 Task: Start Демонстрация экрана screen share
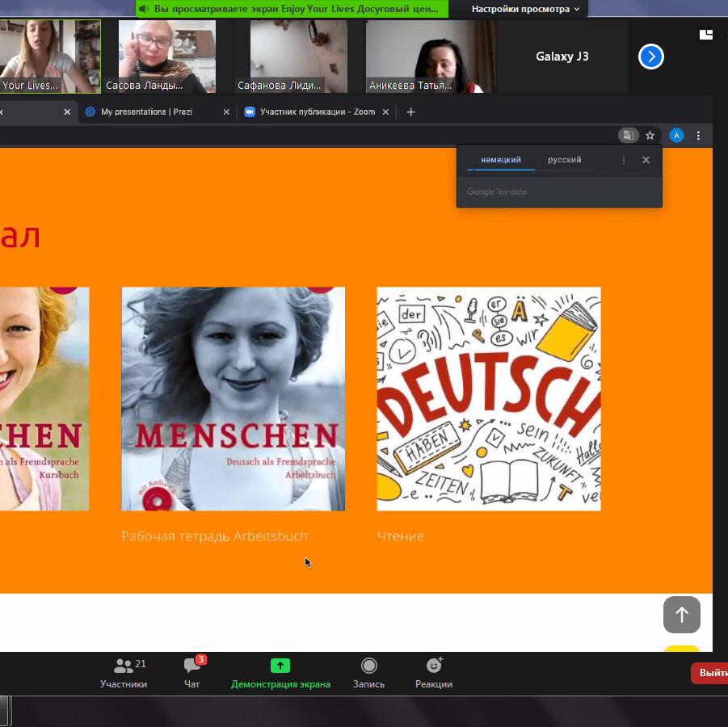tap(280, 673)
